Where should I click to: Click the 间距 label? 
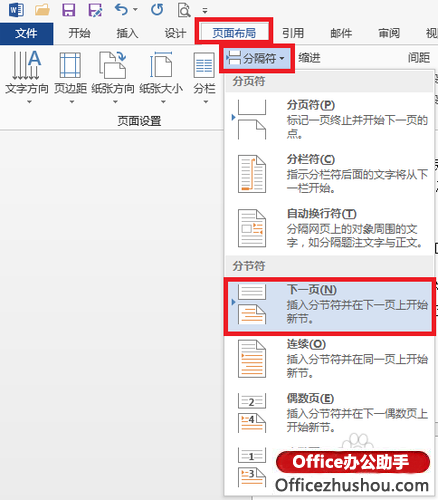coord(419,58)
